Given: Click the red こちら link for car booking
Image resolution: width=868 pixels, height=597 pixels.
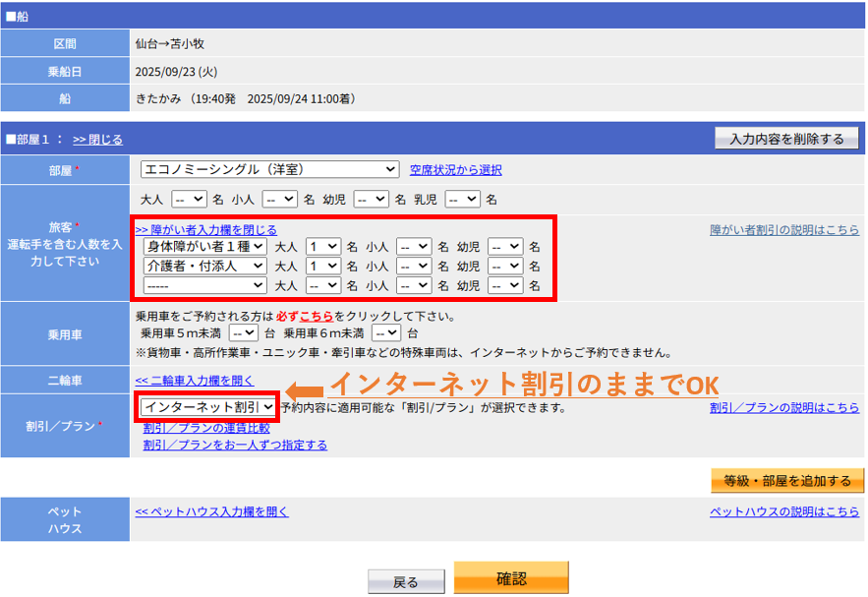Looking at the screenshot, I should (317, 317).
